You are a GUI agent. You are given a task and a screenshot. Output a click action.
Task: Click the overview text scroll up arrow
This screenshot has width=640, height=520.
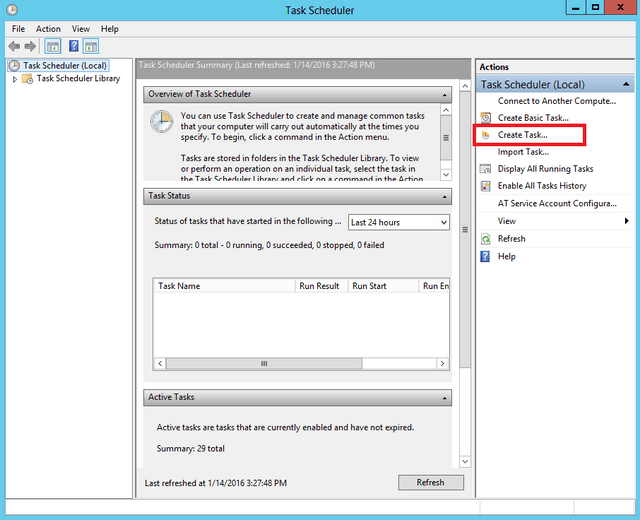pos(446,110)
